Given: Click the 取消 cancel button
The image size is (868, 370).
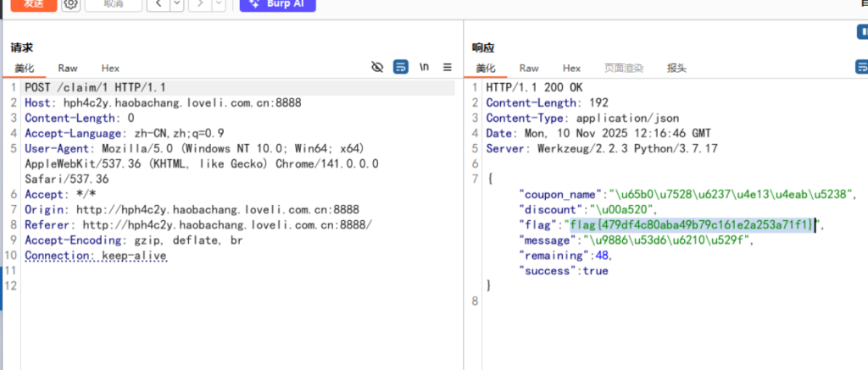Looking at the screenshot, I should [x=112, y=4].
